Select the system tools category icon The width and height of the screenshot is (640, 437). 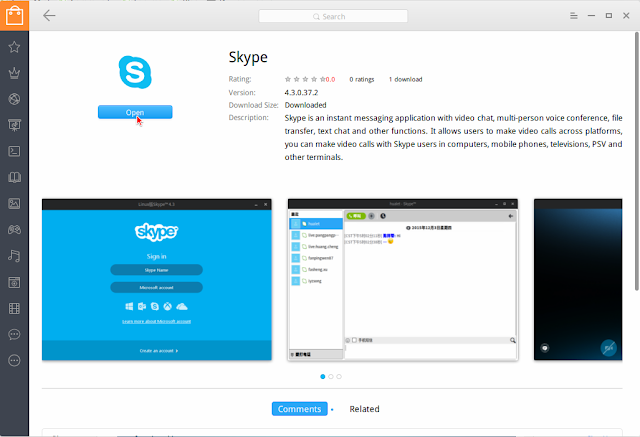click(x=14, y=282)
